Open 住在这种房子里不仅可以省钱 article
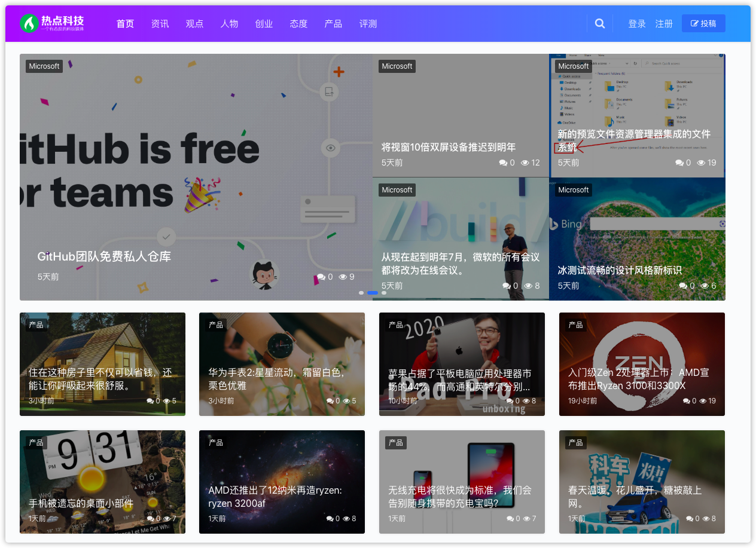756x548 pixels. coord(100,379)
